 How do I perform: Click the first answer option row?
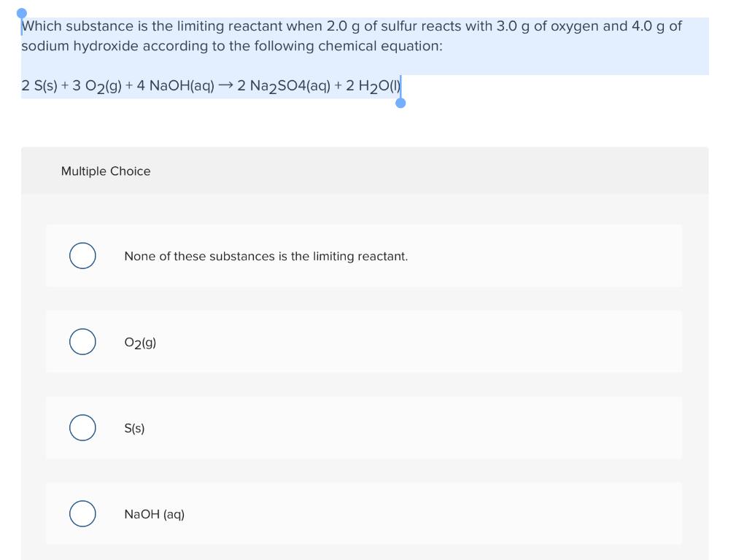point(365,255)
